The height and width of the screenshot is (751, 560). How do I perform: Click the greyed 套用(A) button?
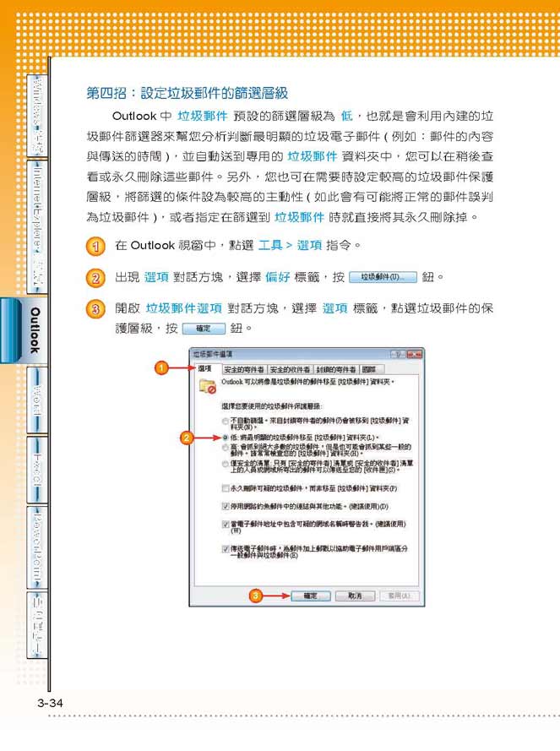click(400, 596)
